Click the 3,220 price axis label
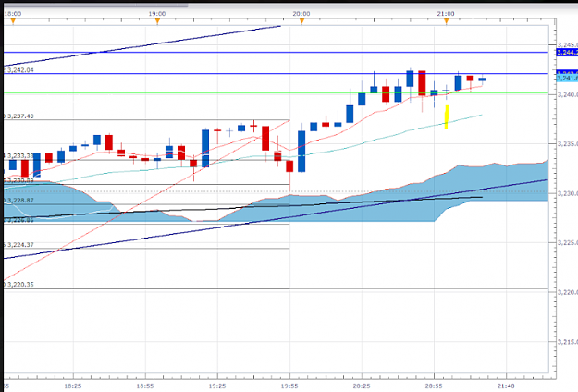Image resolution: width=578 pixels, height=392 pixels. pyautogui.click(x=568, y=292)
